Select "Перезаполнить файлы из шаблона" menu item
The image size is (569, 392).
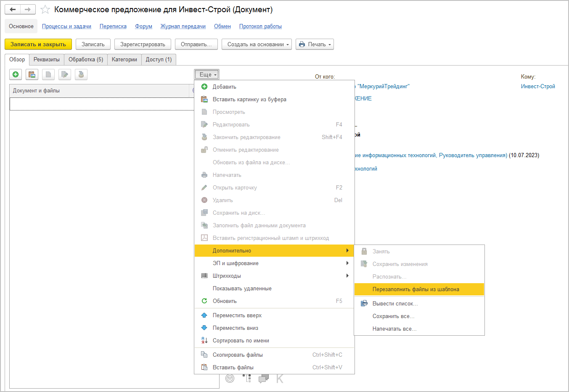pyautogui.click(x=416, y=289)
